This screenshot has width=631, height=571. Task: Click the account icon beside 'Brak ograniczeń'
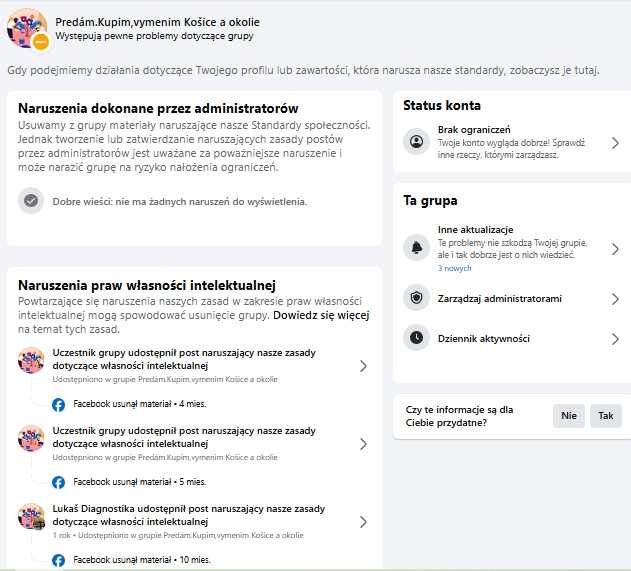(x=416, y=143)
